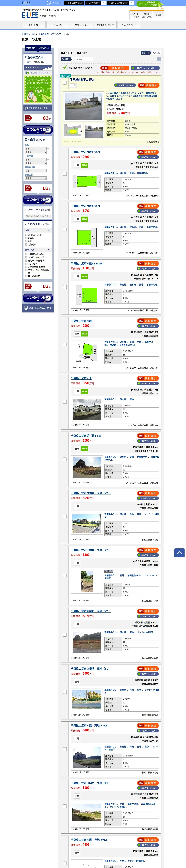Click the E-LIFE logo in the header
This screenshot has width=186, height=868.
click(x=30, y=15)
